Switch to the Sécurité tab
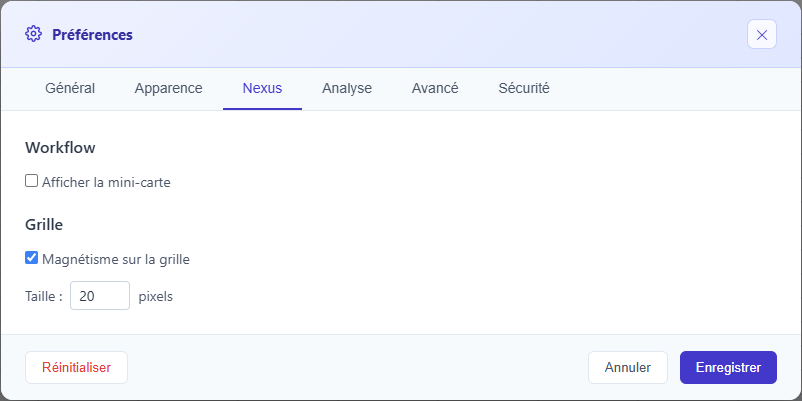 524,88
